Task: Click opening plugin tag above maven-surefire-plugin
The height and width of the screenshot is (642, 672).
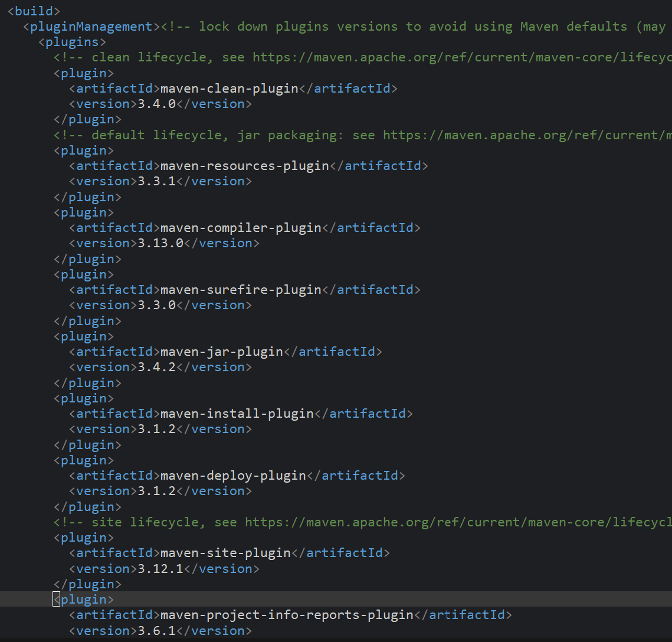Action: tap(84, 274)
